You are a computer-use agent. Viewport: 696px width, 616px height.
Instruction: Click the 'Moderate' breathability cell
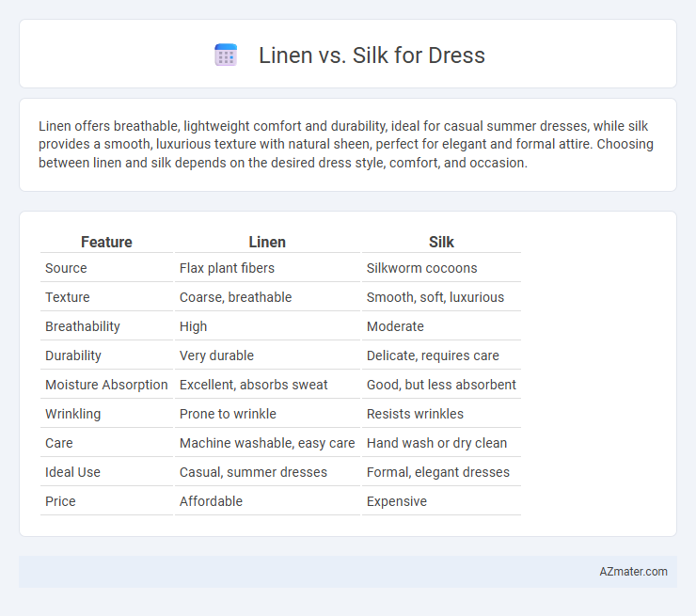pos(441,326)
